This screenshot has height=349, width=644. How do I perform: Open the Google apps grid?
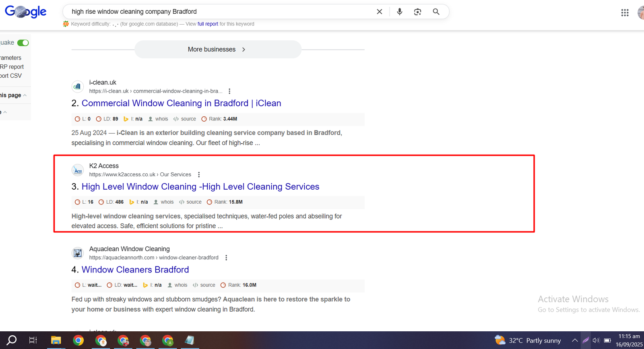[625, 13]
